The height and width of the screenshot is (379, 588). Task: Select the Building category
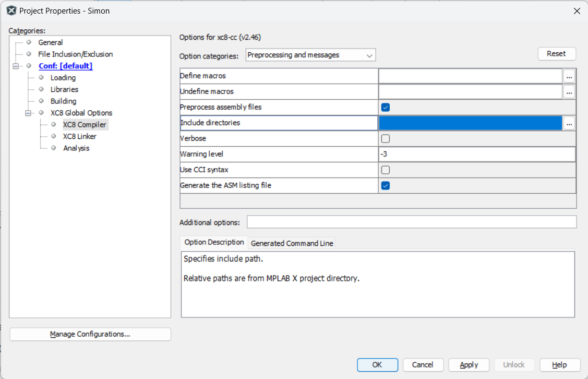click(63, 101)
